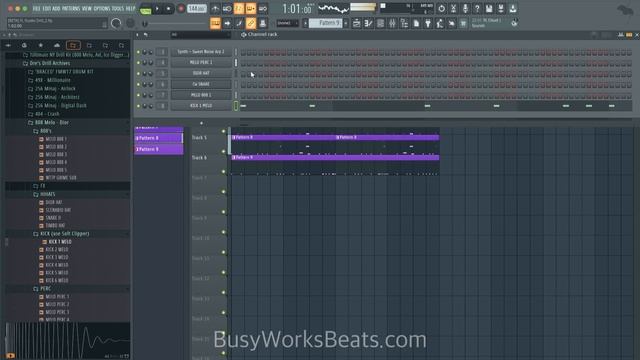Toggle wait for input icon
Screen dimensions: 640x360
pyautogui.click(x=227, y=9)
